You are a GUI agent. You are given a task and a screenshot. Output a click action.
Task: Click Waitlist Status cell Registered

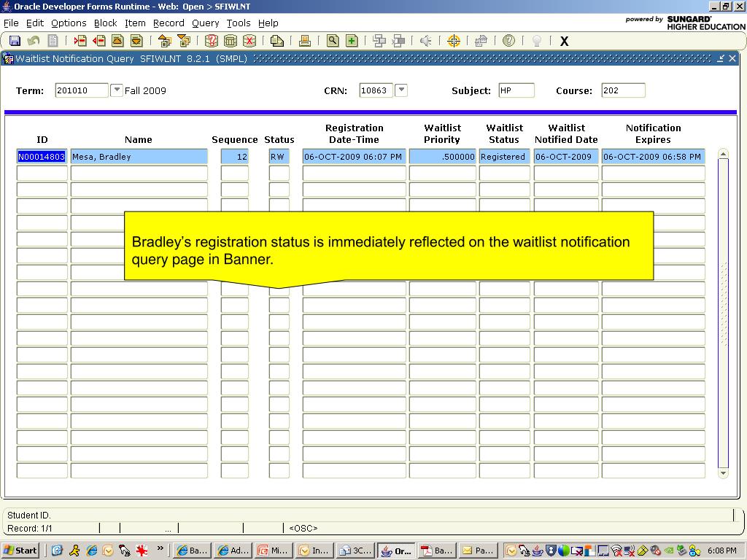click(x=505, y=157)
